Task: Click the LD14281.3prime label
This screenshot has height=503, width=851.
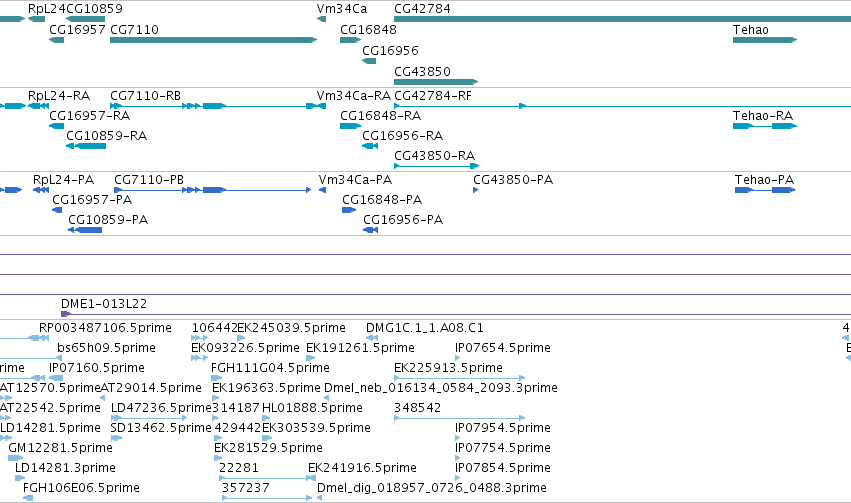Action: 65,468
